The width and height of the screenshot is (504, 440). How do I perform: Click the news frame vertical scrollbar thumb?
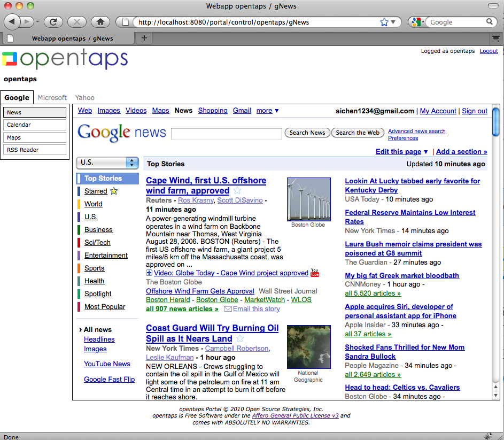(x=495, y=122)
